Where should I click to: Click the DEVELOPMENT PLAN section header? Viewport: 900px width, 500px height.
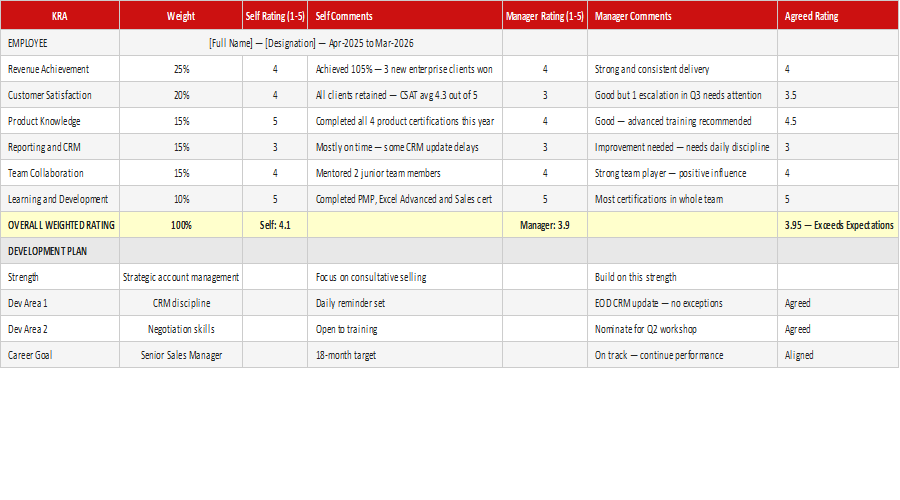(x=60, y=251)
